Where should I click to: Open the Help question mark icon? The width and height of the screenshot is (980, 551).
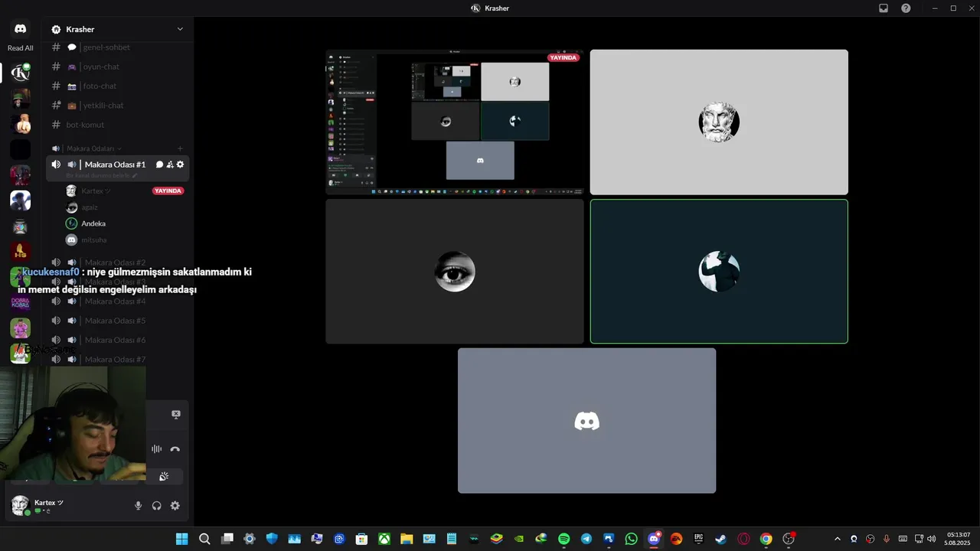906,8
